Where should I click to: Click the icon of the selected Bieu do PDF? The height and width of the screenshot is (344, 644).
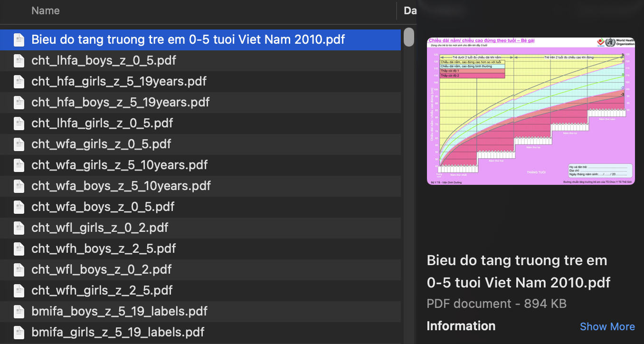click(19, 40)
